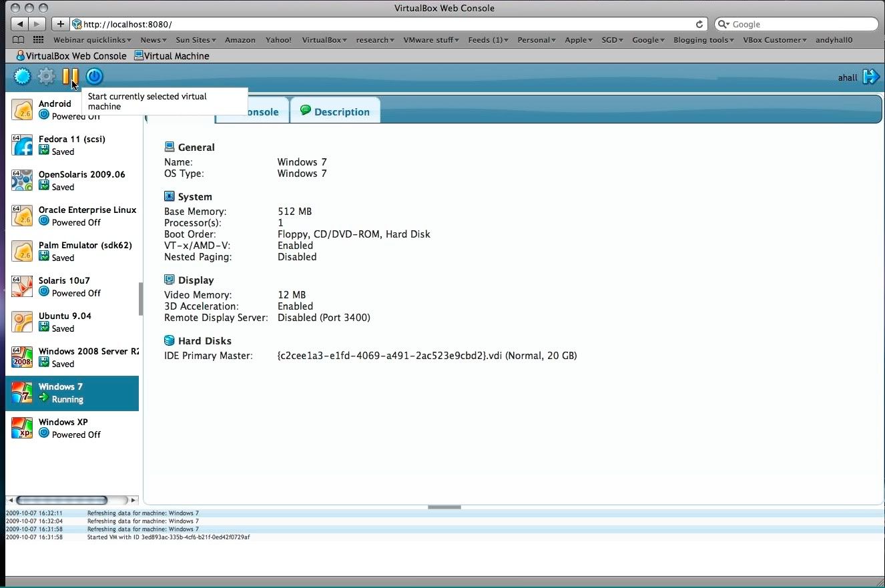Click the Display section screen icon
This screenshot has width=885, height=588.
coord(170,280)
